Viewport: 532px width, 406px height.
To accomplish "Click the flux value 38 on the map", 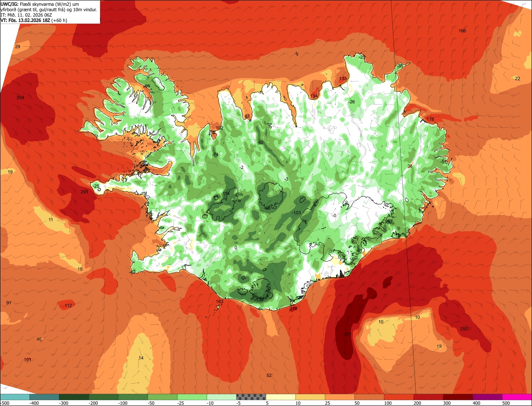I will (410, 166).
